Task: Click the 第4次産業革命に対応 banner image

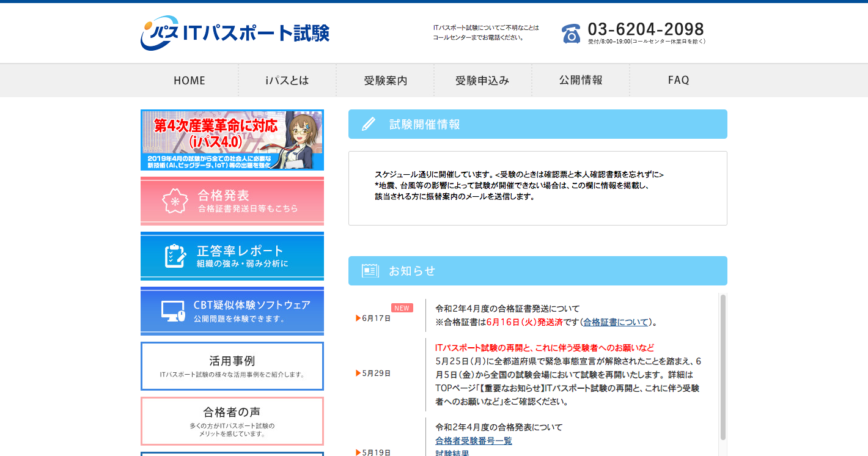Action: pyautogui.click(x=232, y=140)
